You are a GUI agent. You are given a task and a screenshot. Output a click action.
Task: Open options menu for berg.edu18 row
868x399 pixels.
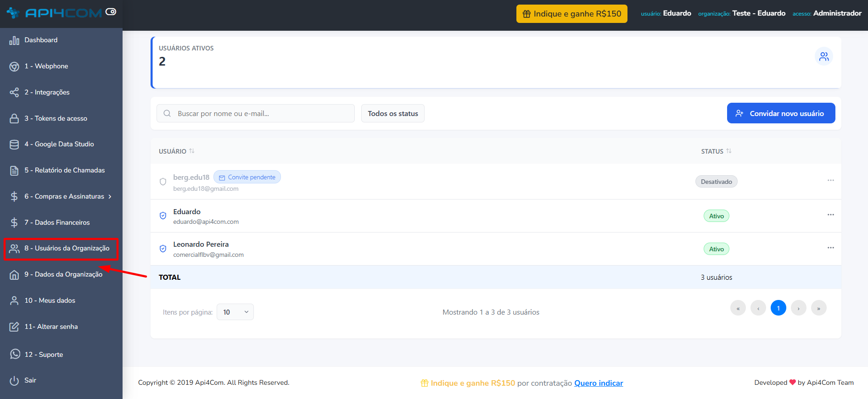point(830,180)
